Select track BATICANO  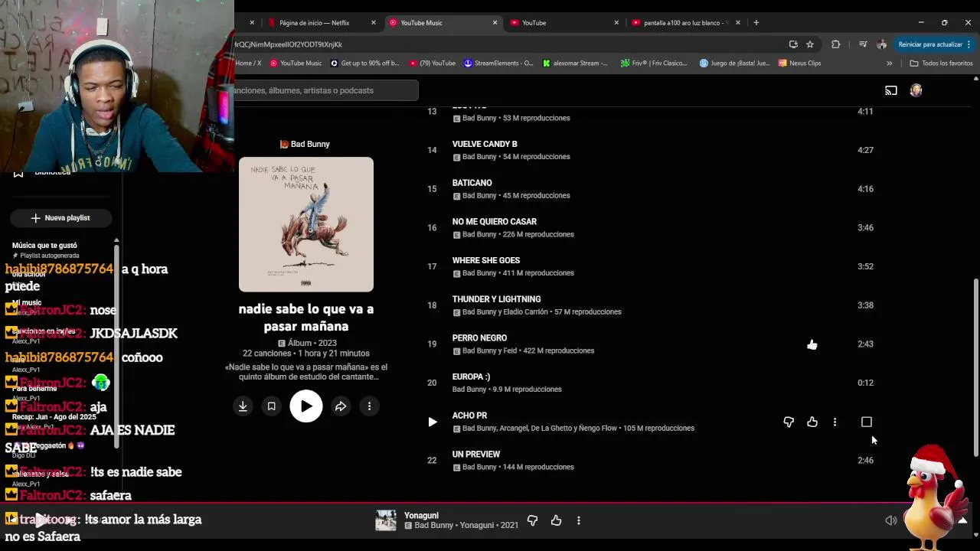(x=472, y=183)
